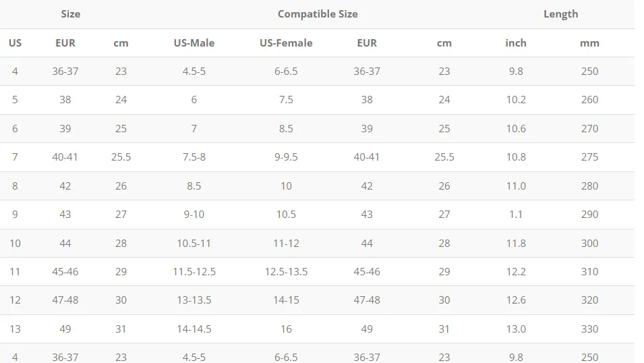Click the Compatible Size header
This screenshot has width=644, height=363.
click(318, 14)
